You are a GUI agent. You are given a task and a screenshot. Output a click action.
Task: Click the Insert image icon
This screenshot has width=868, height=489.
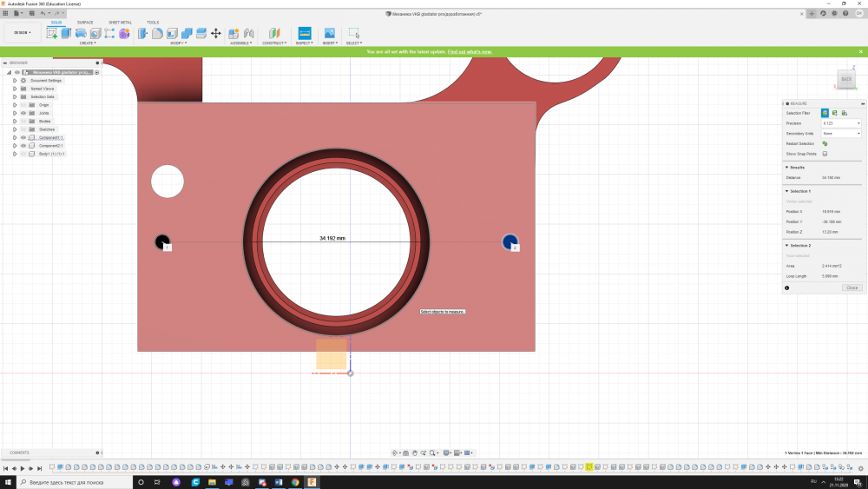[x=330, y=33]
